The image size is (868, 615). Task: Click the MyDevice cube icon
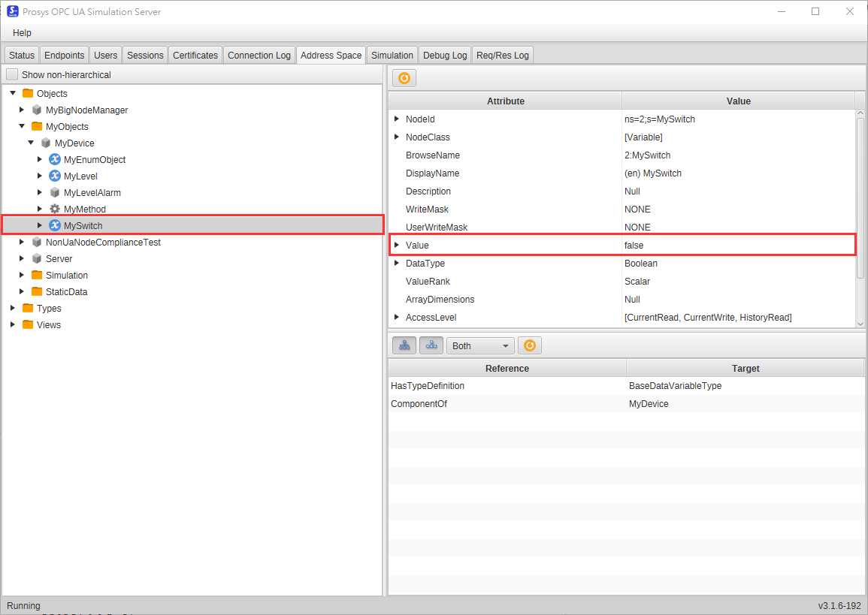(46, 143)
